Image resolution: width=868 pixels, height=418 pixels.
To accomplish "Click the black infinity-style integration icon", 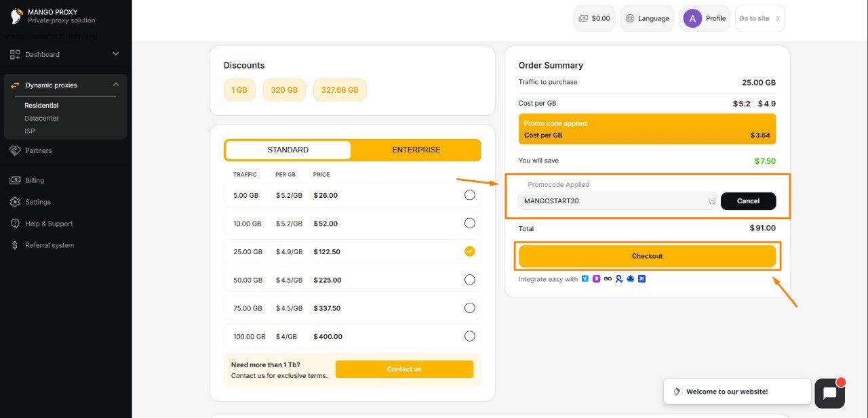I will (x=608, y=278).
